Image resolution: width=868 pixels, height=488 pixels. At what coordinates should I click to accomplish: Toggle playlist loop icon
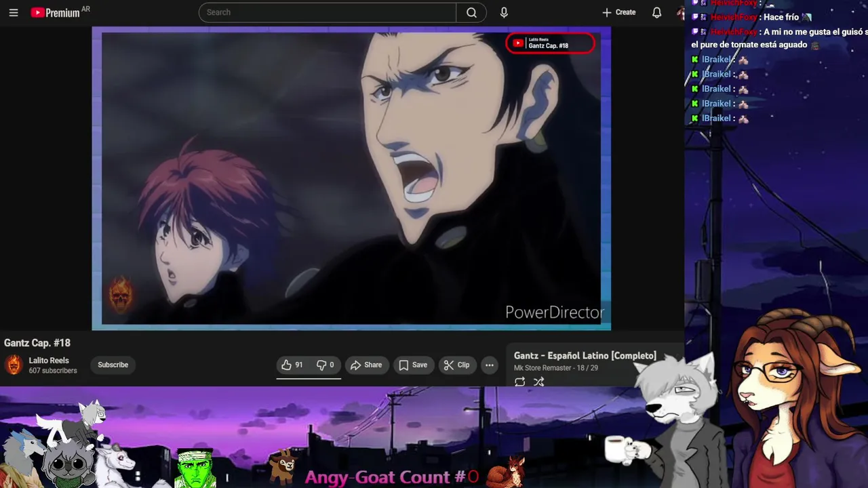click(x=519, y=382)
